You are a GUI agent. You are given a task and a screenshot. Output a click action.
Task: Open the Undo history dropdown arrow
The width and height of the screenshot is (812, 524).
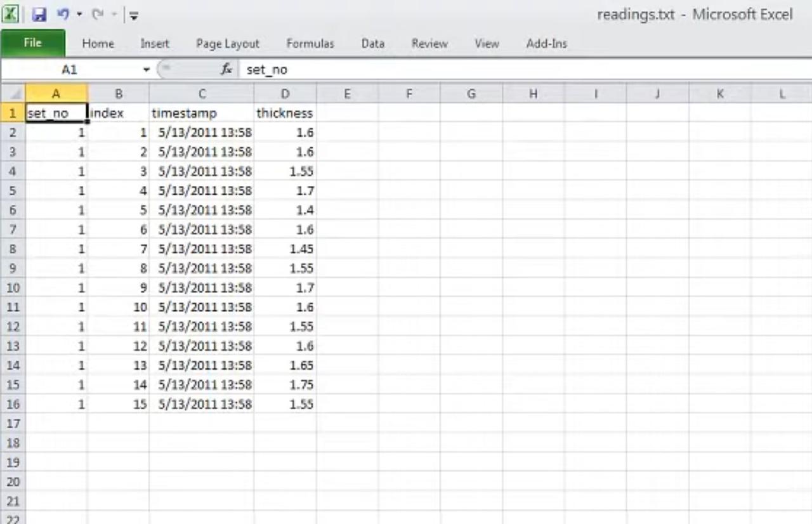79,15
